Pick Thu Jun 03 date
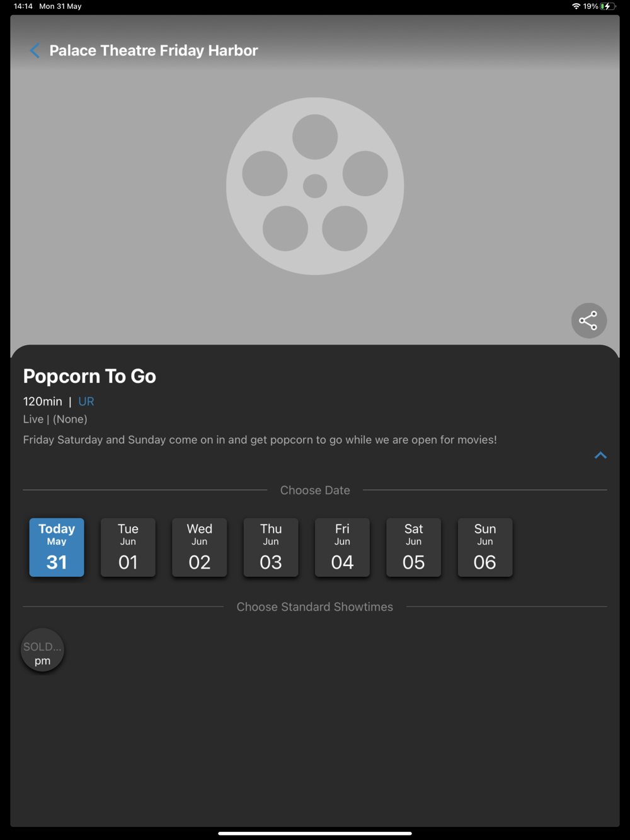Screen dimensions: 630x840 pos(271,547)
